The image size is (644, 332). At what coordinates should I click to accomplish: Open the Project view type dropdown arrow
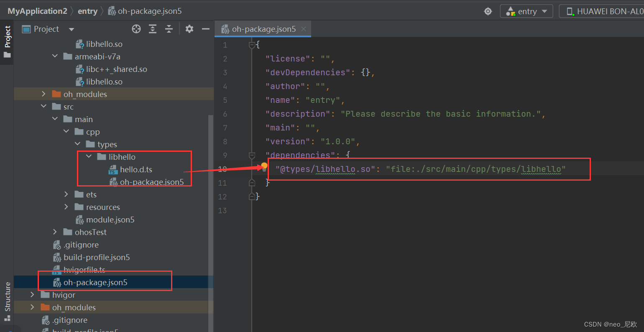click(x=71, y=29)
